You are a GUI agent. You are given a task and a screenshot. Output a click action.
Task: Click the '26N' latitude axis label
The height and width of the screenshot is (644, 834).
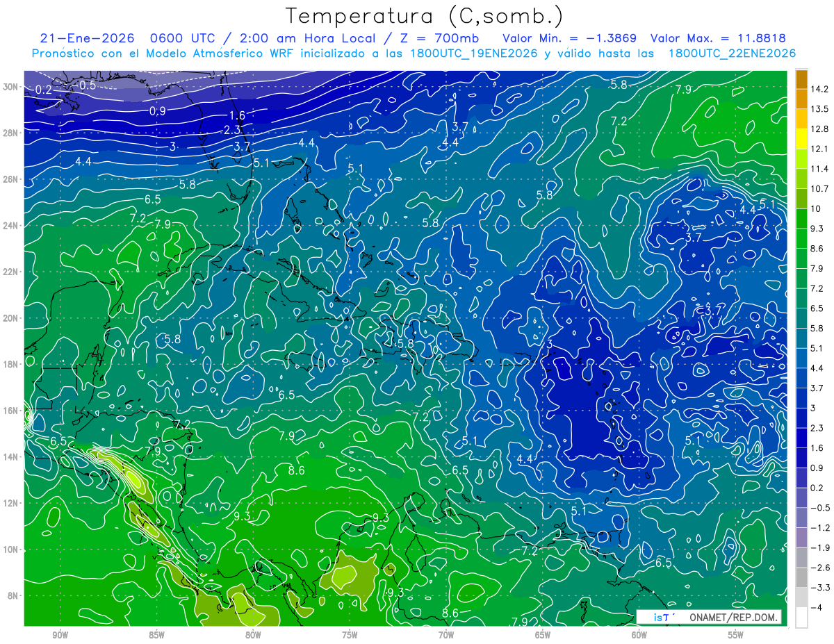point(10,179)
